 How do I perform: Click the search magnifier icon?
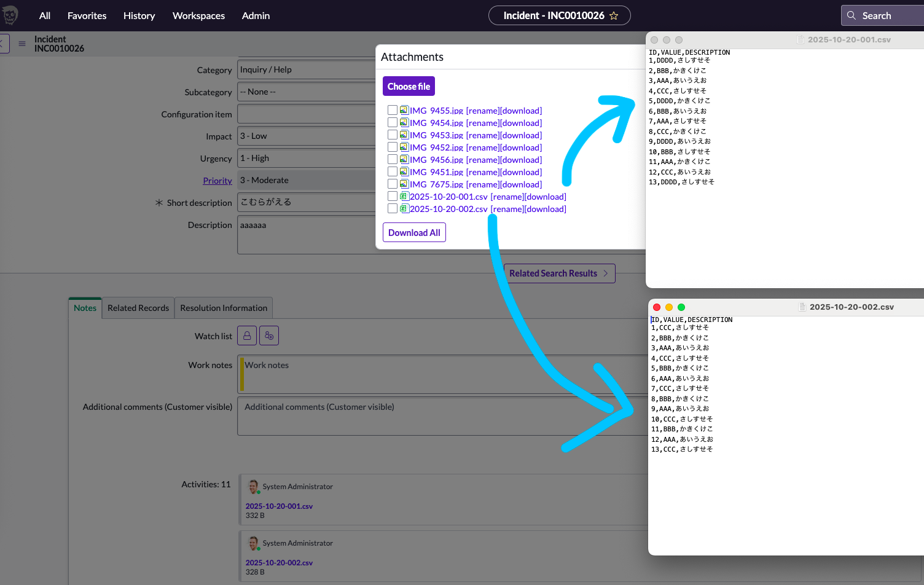tap(852, 15)
